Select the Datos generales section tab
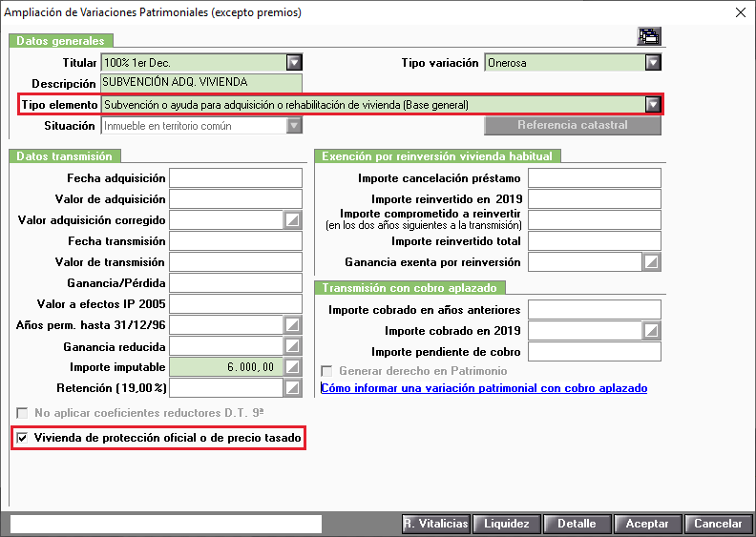Viewport: 756px width, 537px height. 61,40
